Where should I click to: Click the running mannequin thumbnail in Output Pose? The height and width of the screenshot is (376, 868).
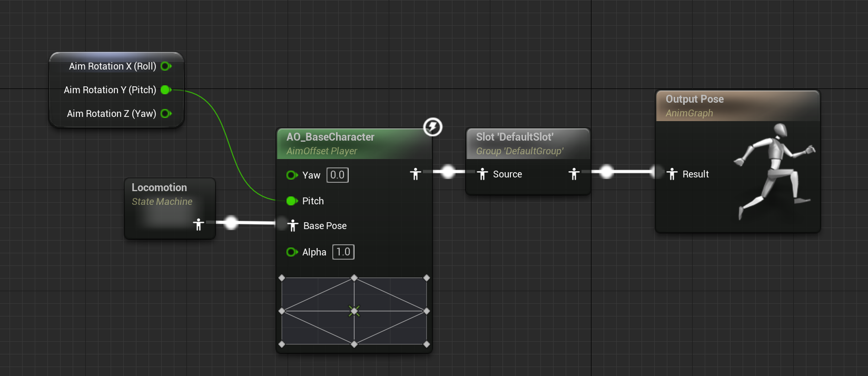click(774, 171)
